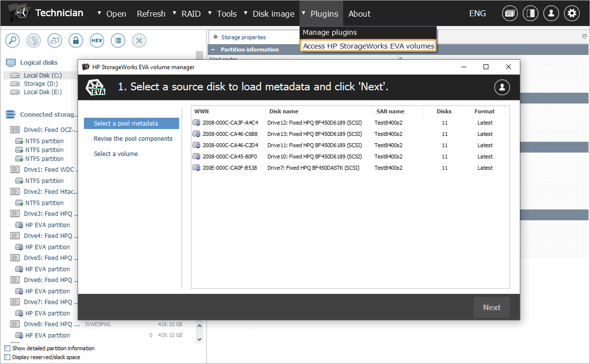
Task: Click the messages log icon in the top bar
Action: (x=510, y=14)
